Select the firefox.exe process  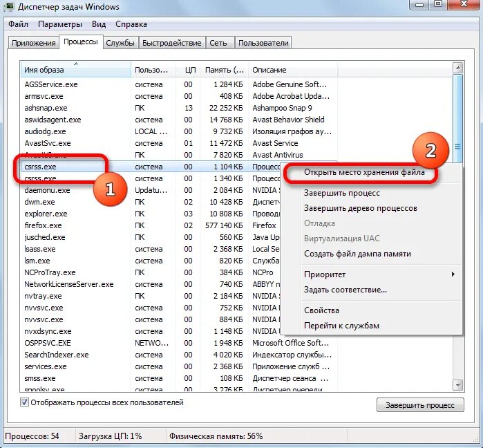[x=43, y=225]
